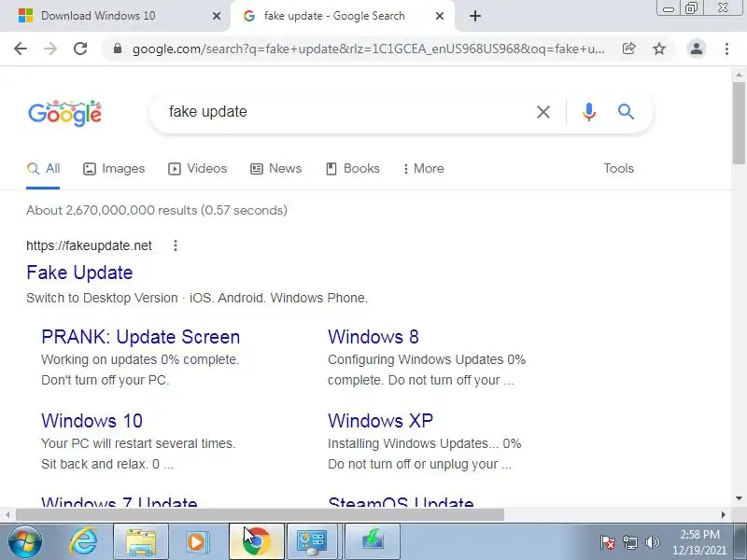Open the search Tools options

[x=618, y=169]
